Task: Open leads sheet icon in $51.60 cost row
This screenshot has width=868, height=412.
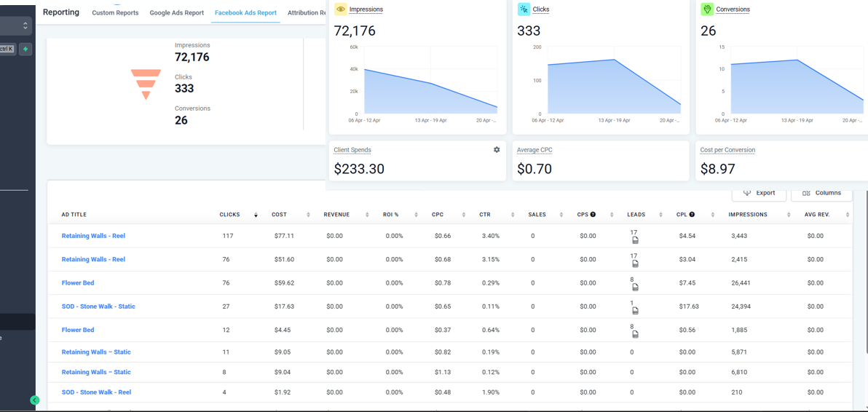Action: tap(636, 264)
